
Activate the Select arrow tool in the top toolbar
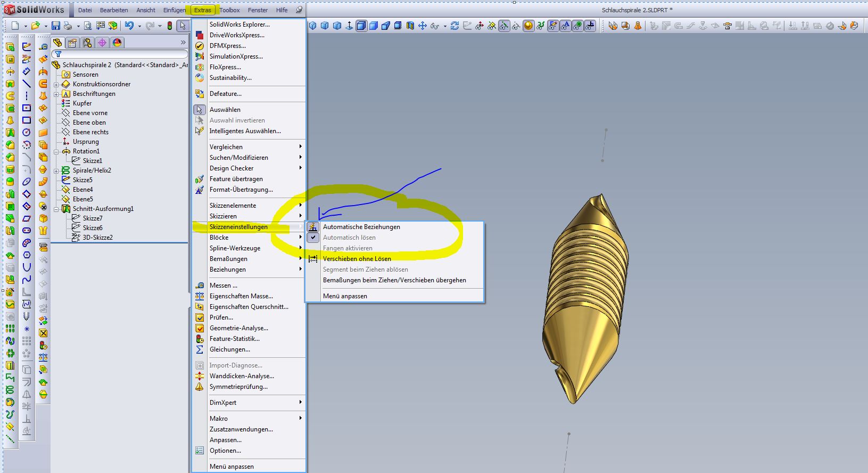click(183, 26)
